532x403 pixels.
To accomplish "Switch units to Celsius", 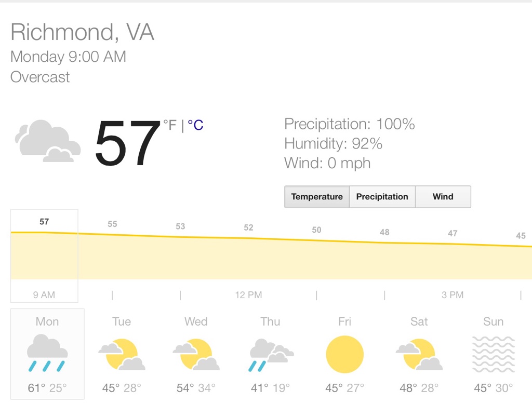I will (x=195, y=125).
